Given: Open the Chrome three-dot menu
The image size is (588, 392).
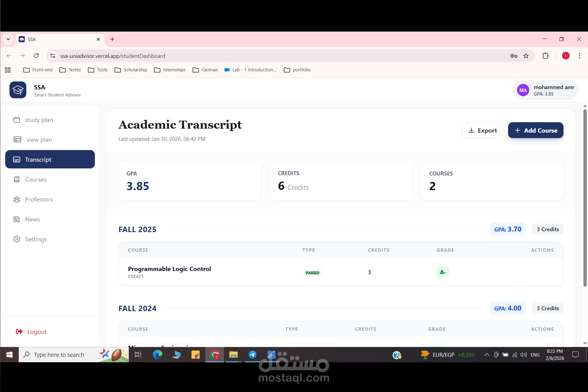Looking at the screenshot, I should (x=579, y=56).
